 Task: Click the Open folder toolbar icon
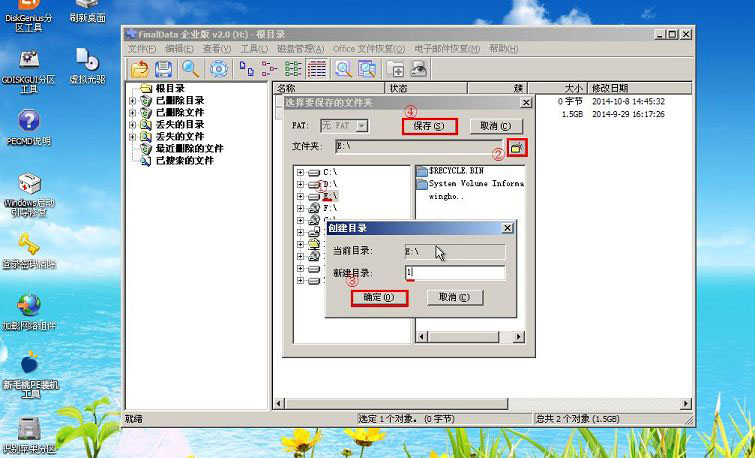[140, 69]
